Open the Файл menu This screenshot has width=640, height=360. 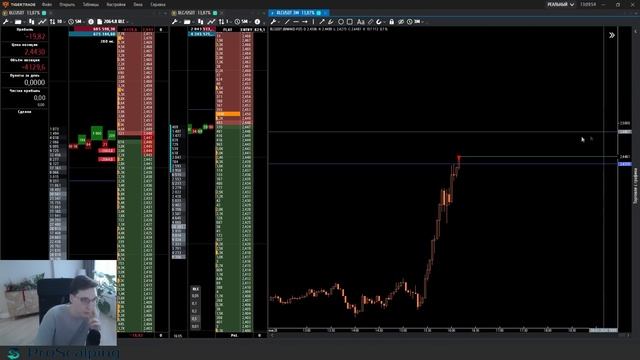tap(47, 4)
